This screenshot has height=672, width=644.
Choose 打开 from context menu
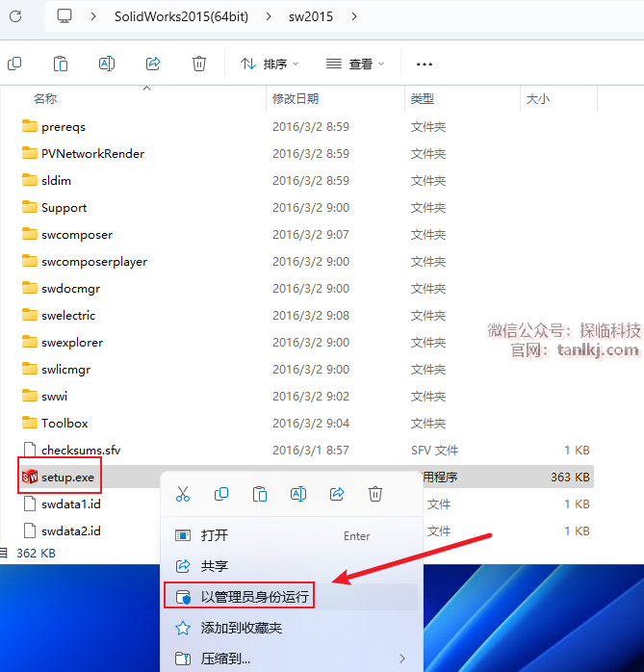pos(292,535)
